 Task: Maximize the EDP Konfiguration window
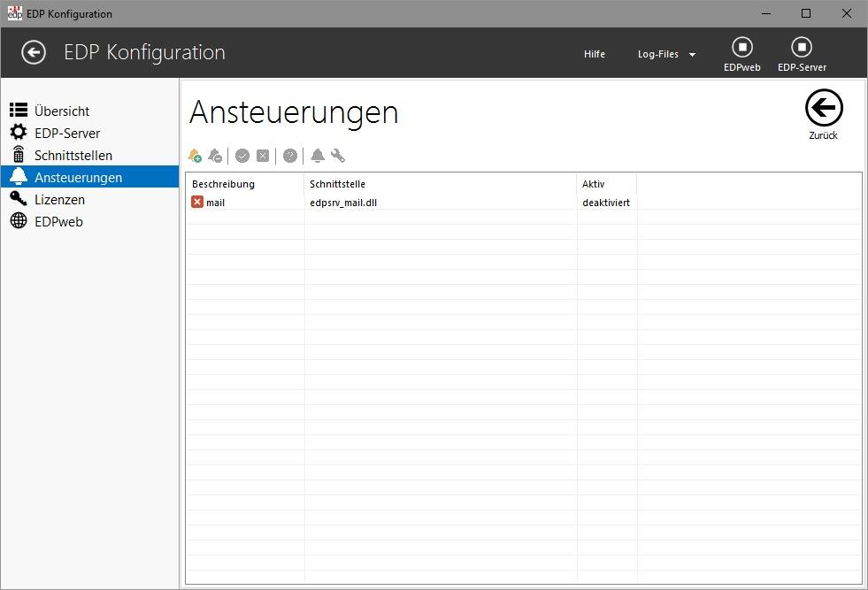[806, 13]
